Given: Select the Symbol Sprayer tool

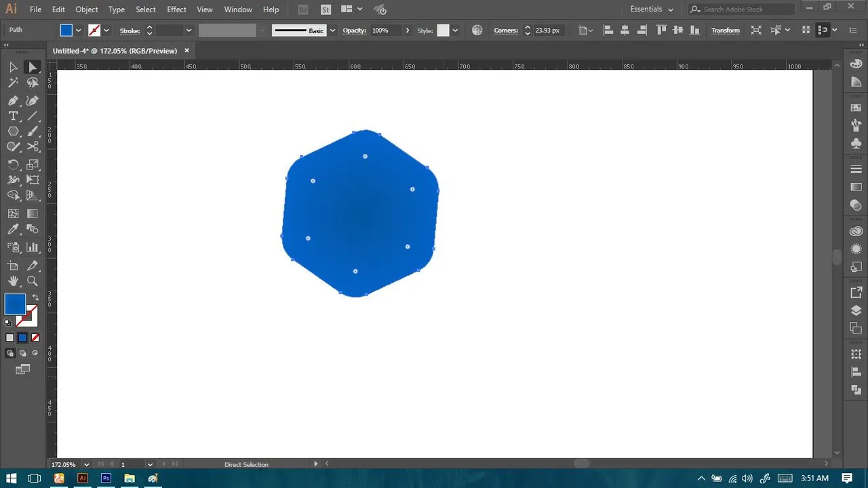Looking at the screenshot, I should tap(13, 247).
